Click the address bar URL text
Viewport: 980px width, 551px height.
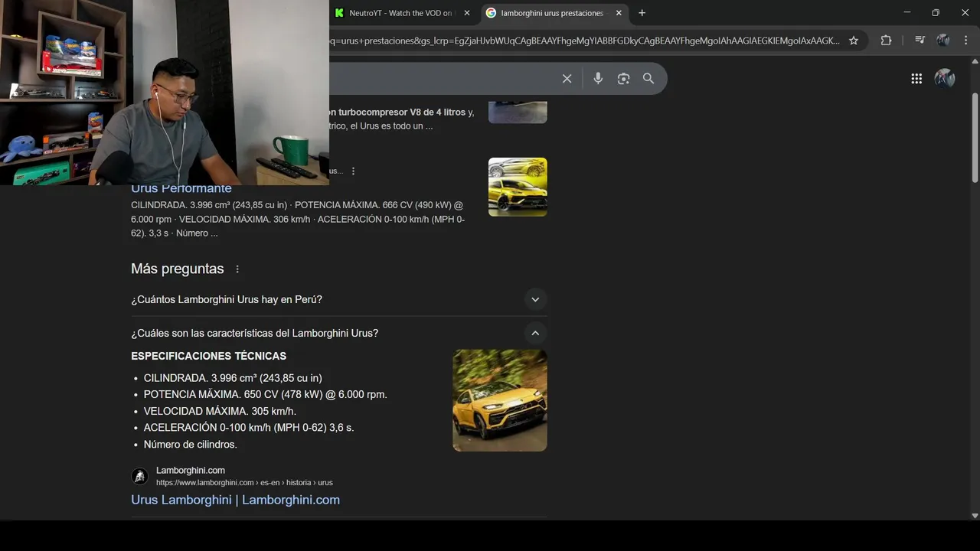click(584, 41)
